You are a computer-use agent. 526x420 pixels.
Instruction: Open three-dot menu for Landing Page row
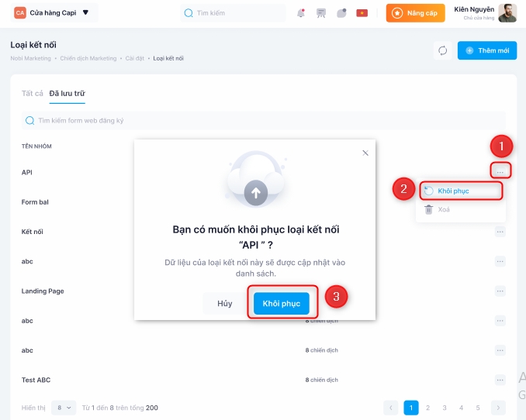click(500, 291)
